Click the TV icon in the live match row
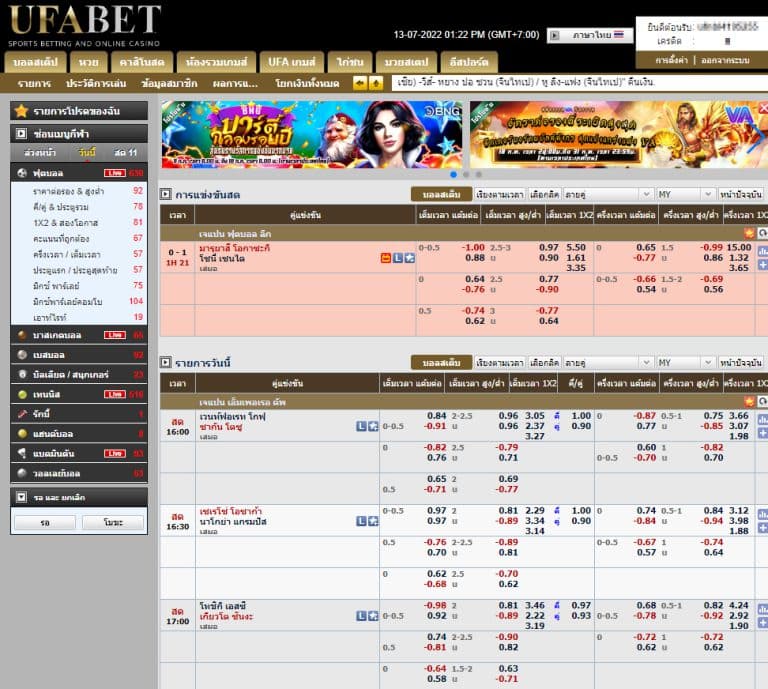The image size is (768, 689). tap(385, 257)
